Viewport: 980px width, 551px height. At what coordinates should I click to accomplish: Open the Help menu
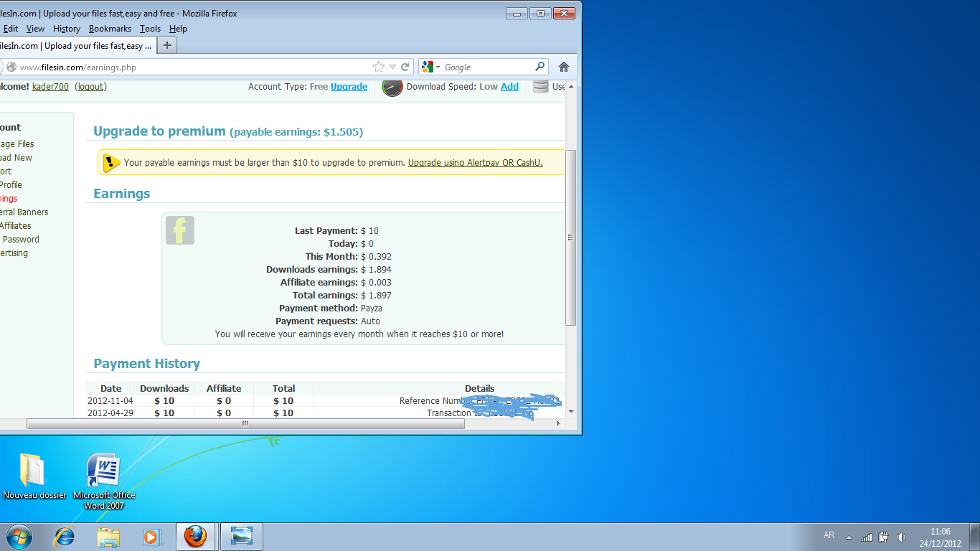[x=178, y=29]
